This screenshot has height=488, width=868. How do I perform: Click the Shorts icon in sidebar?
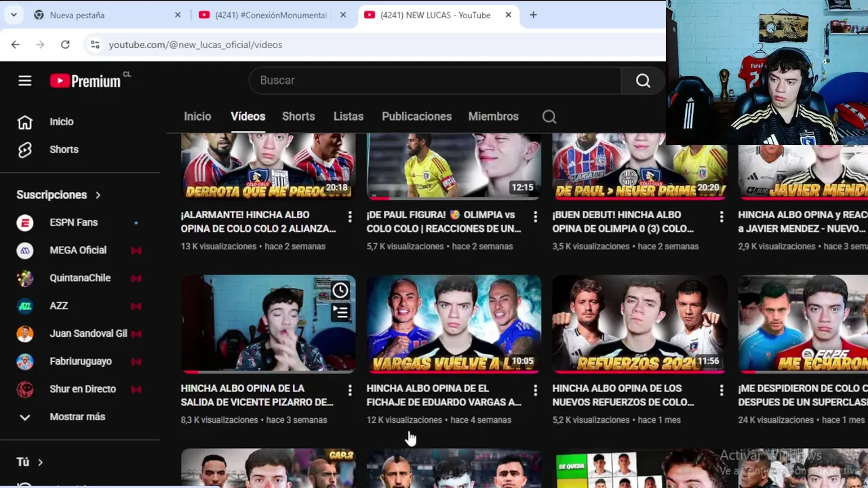tap(25, 150)
